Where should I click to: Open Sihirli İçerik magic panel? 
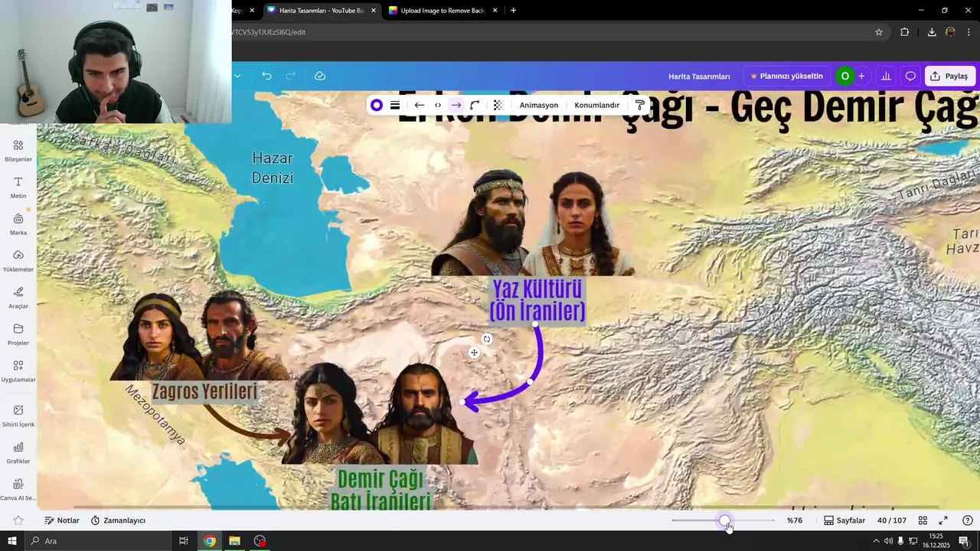[x=18, y=416]
